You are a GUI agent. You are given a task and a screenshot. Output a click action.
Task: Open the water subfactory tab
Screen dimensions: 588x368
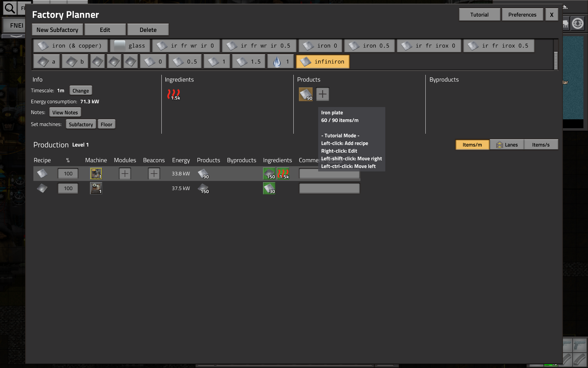[x=280, y=62]
